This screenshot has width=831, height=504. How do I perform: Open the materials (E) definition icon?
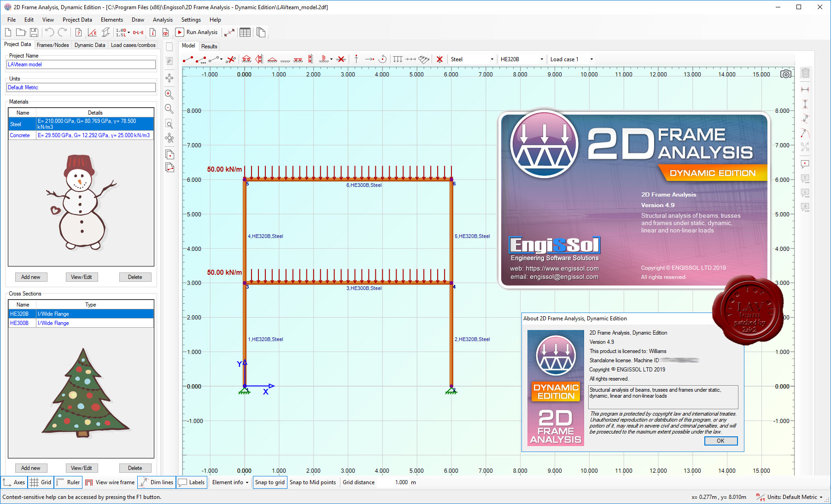92,32
